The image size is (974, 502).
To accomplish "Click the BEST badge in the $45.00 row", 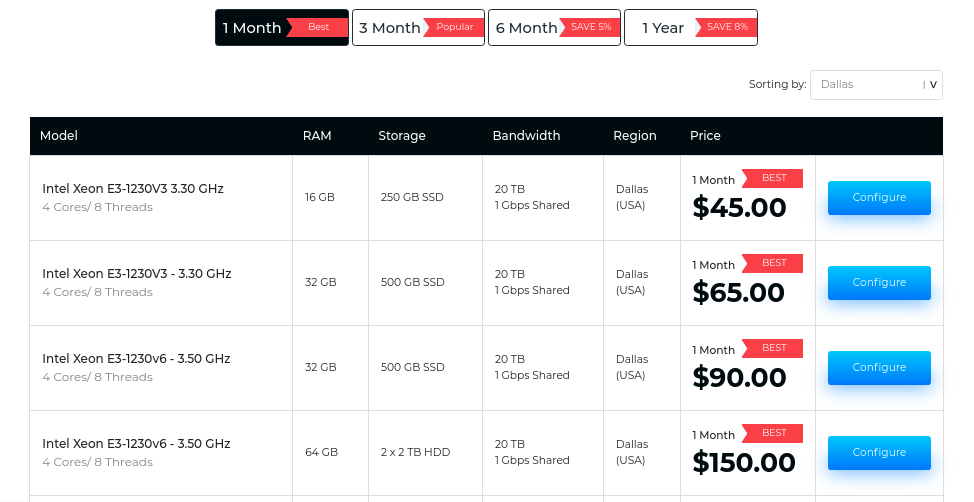I will point(772,178).
